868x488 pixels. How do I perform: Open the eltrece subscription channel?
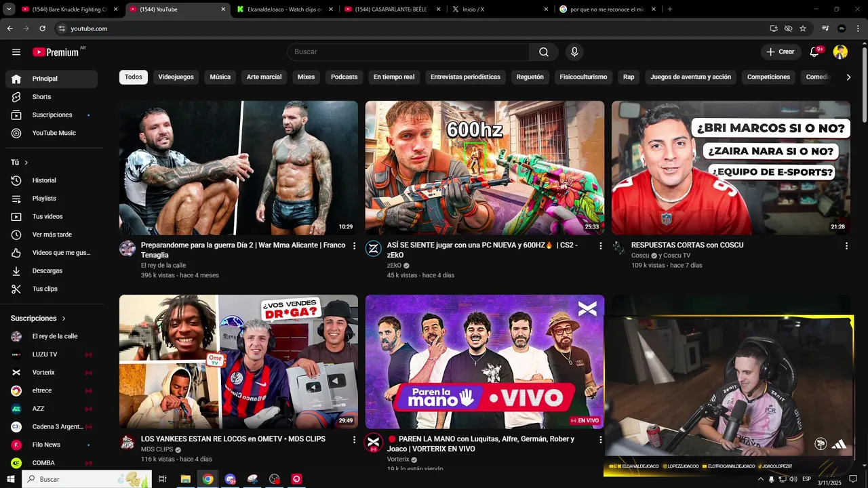pyautogui.click(x=52, y=390)
